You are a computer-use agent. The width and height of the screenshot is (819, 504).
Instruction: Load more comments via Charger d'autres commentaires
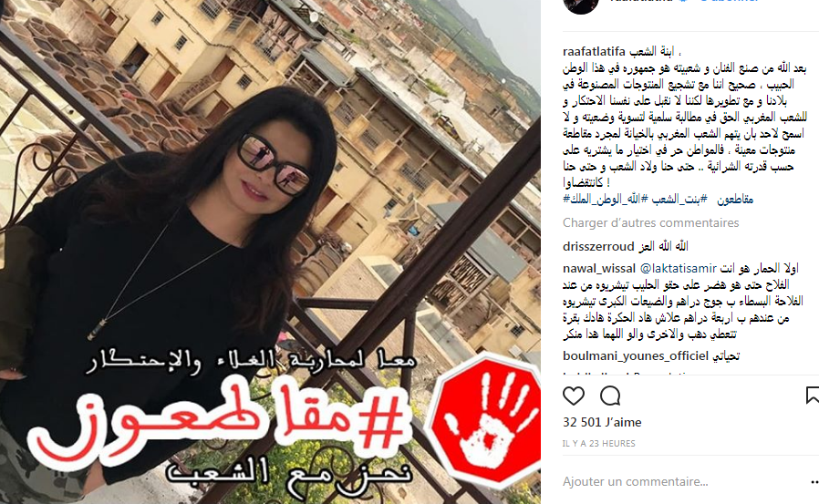tap(651, 222)
